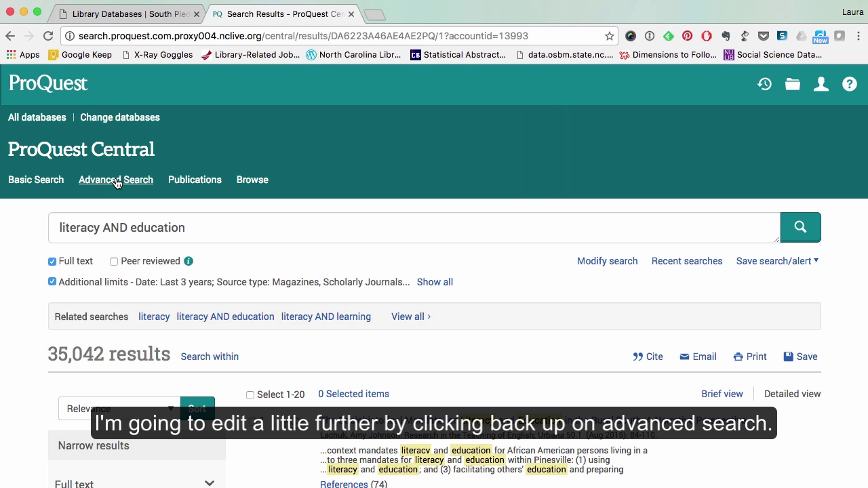Viewport: 868px width, 488px height.
Task: Open recent searches history clock icon
Action: pos(764,84)
